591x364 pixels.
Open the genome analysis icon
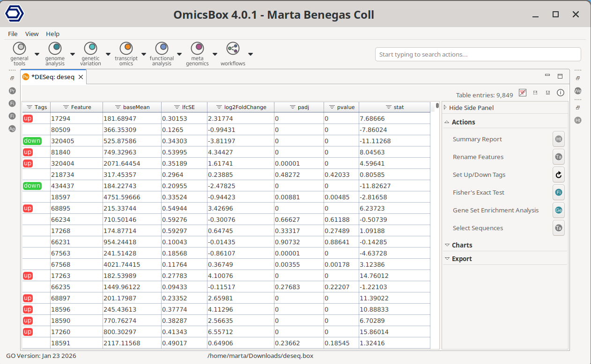55,48
